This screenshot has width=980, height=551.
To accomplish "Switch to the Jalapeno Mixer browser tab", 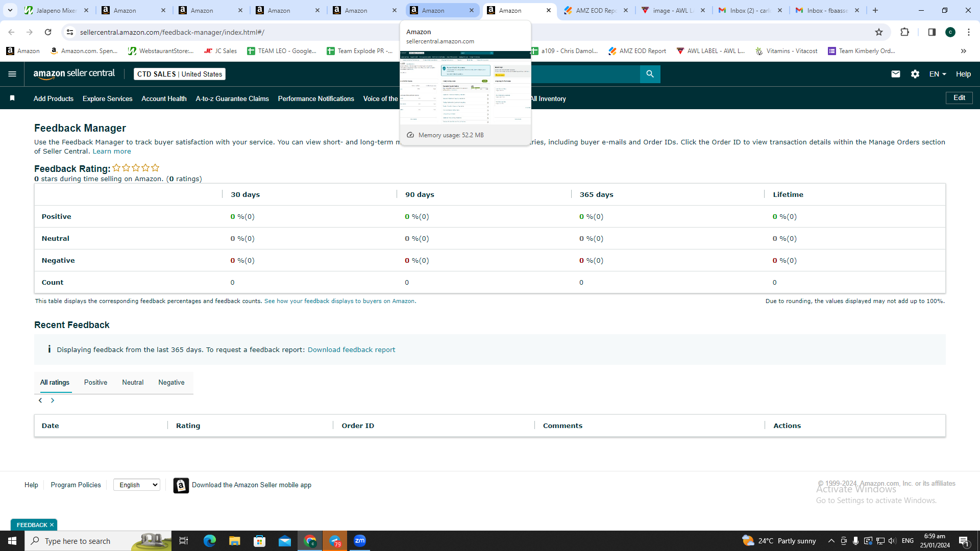I will pos(57,10).
